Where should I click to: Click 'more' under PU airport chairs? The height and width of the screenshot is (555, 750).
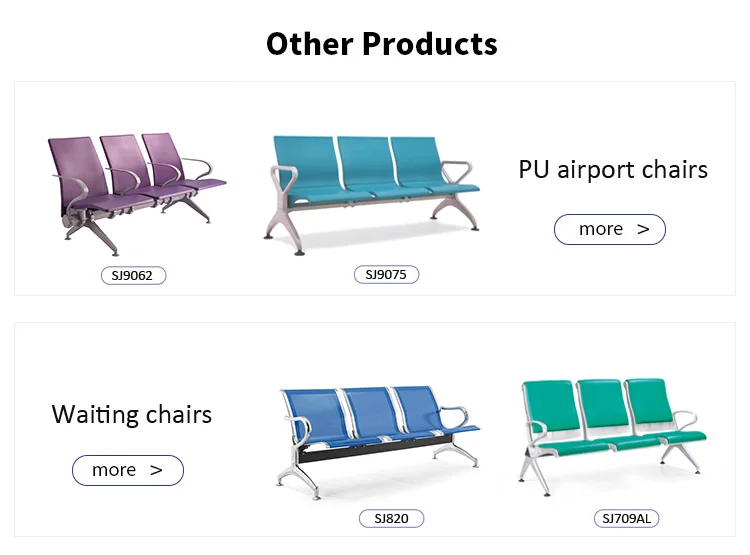[x=610, y=229]
